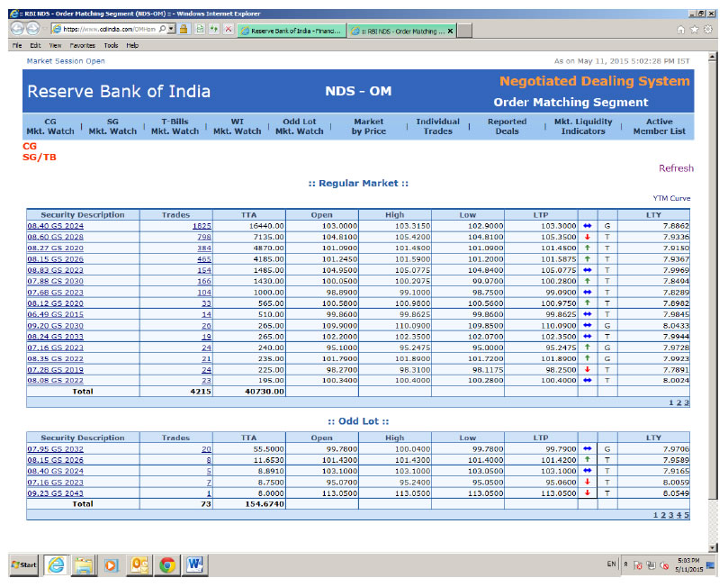
Task: Go back with the browser Back arrow
Action: (19, 29)
